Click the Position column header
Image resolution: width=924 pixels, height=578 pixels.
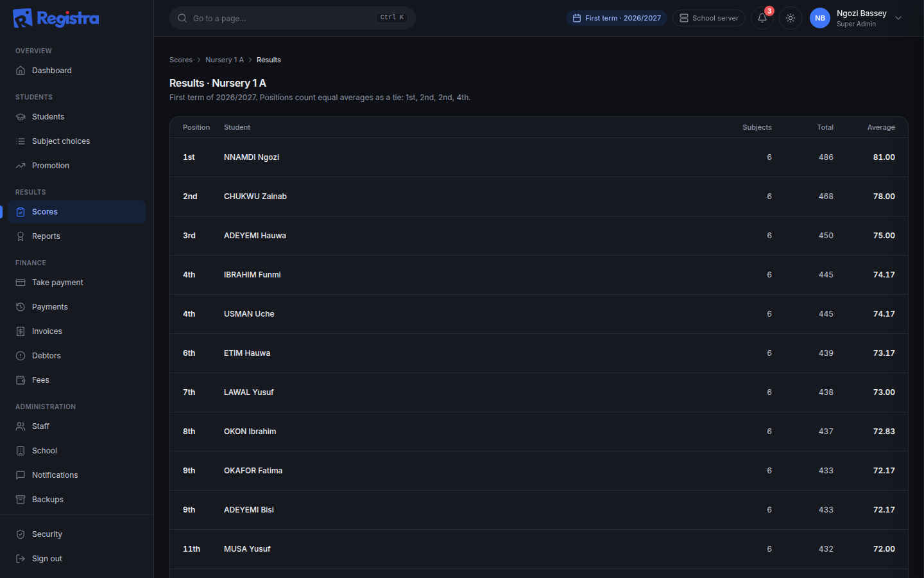196,127
